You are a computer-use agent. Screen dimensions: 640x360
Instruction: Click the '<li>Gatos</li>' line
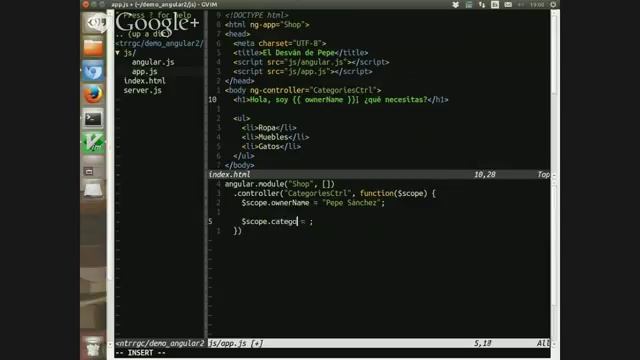pyautogui.click(x=271, y=147)
